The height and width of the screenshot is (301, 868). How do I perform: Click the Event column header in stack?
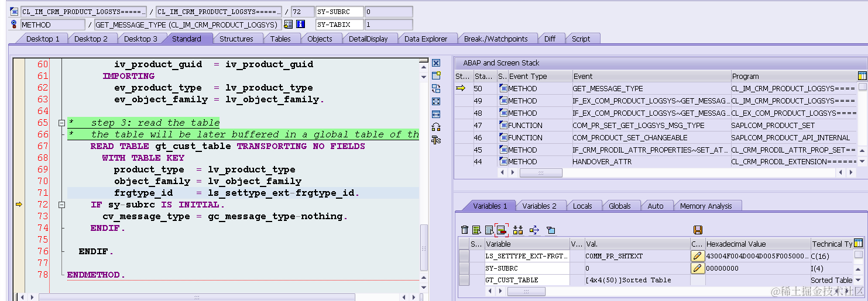651,76
